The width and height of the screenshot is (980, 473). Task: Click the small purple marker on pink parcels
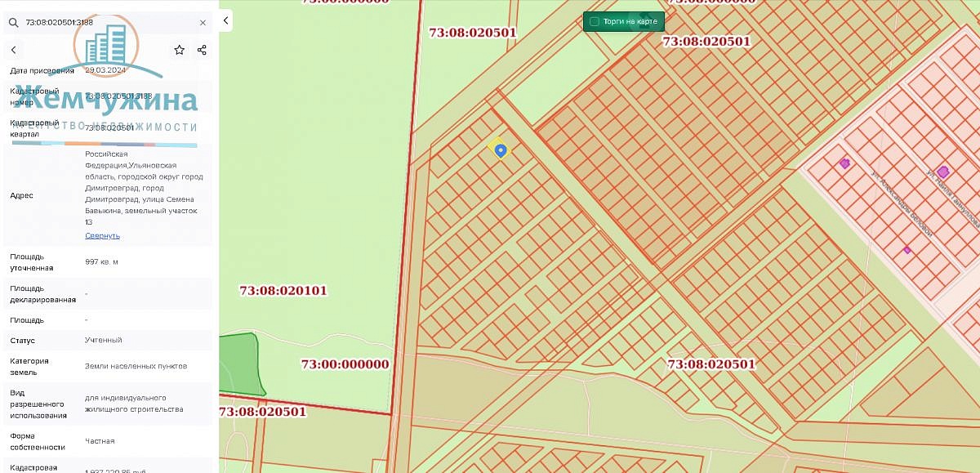tap(906, 250)
